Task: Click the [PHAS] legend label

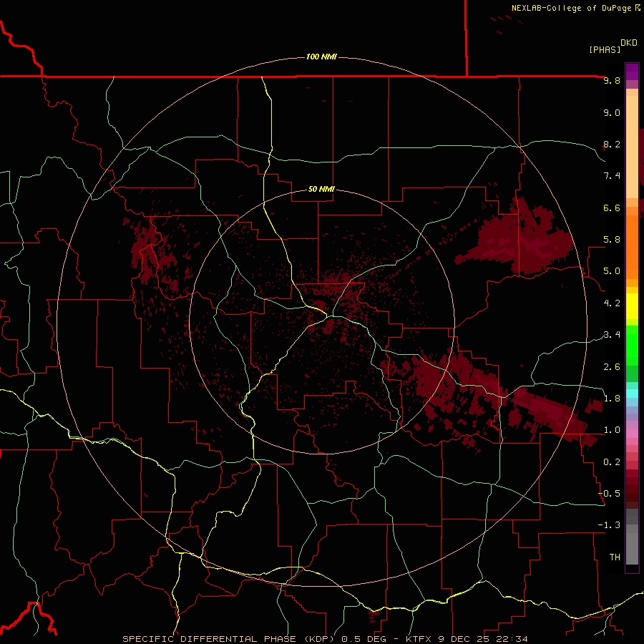Action: tap(605, 49)
